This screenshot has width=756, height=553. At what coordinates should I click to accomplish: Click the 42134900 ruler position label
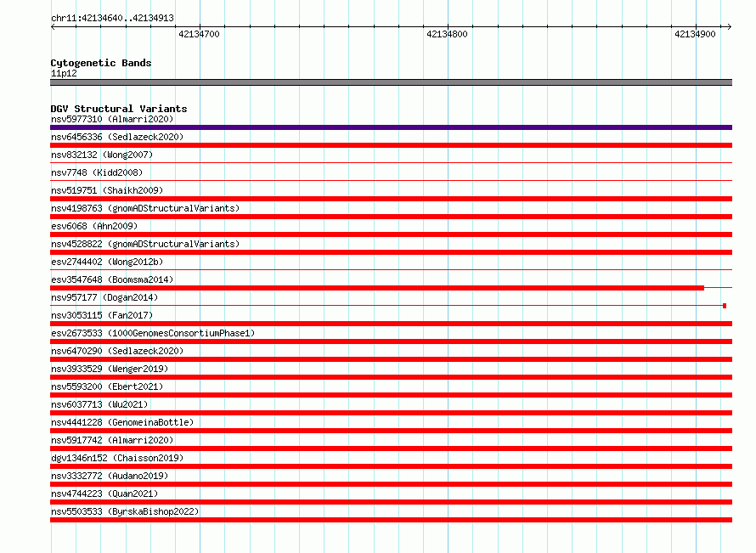coord(695,34)
